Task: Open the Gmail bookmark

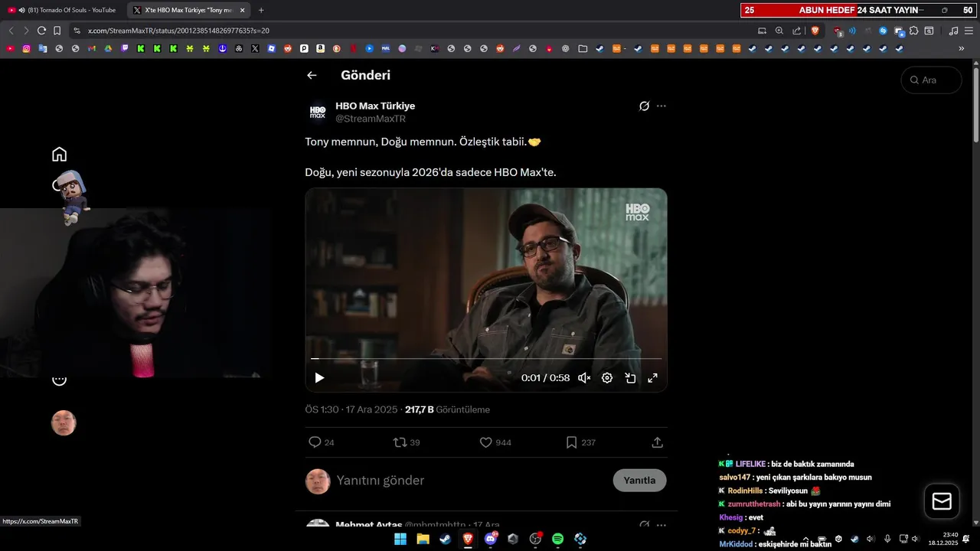Action: 92,48
